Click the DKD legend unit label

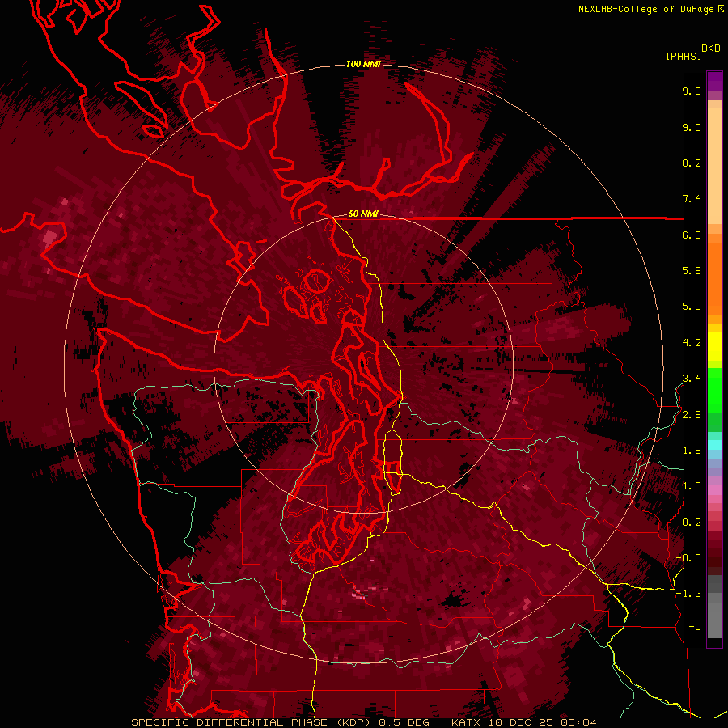(x=711, y=49)
